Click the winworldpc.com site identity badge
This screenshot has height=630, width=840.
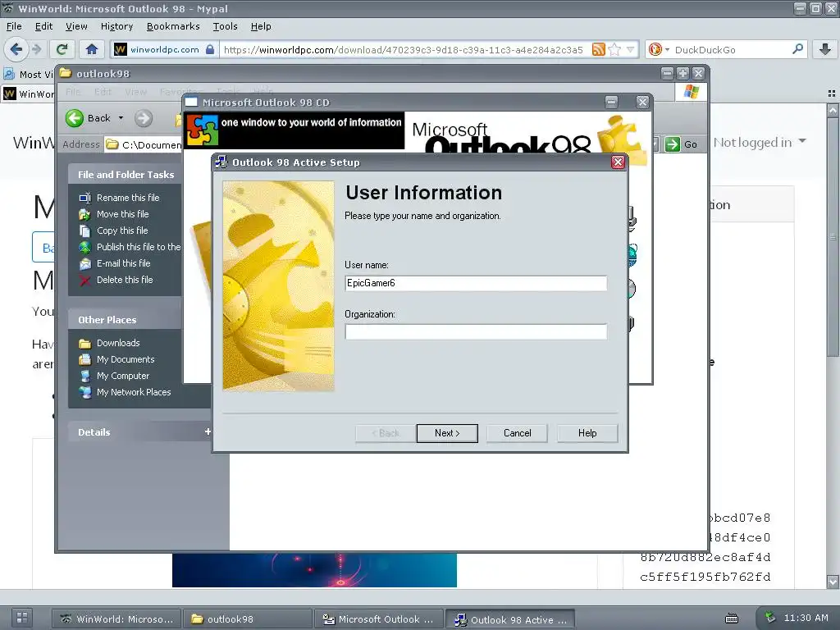(x=164, y=50)
